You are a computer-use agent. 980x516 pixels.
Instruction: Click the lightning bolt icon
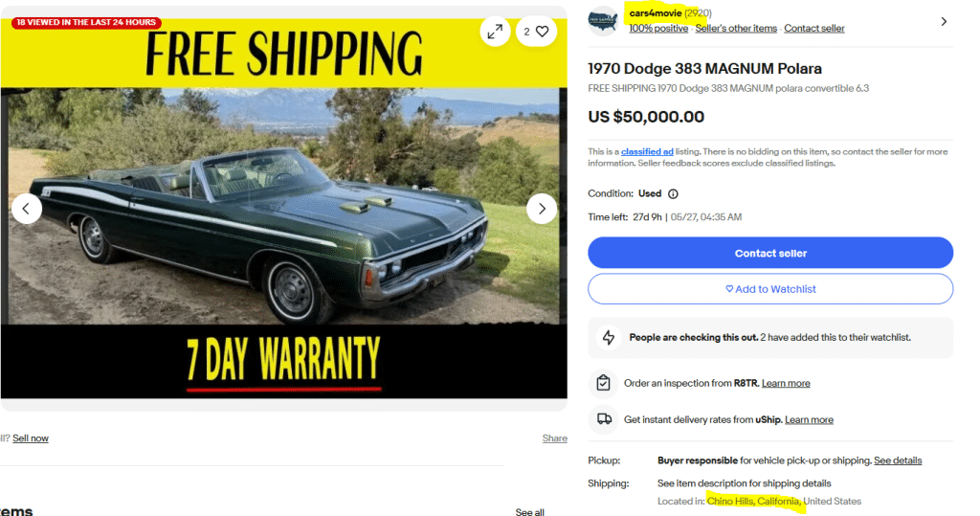[607, 337]
